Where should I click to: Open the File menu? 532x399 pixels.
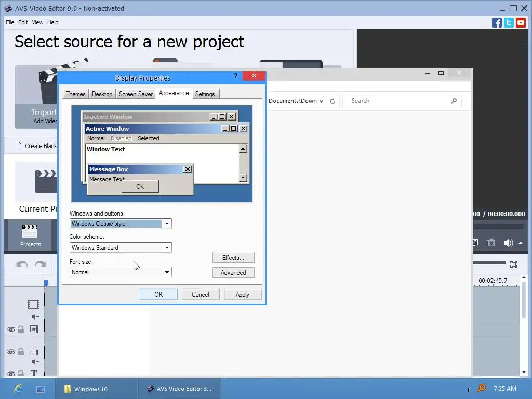pos(10,22)
